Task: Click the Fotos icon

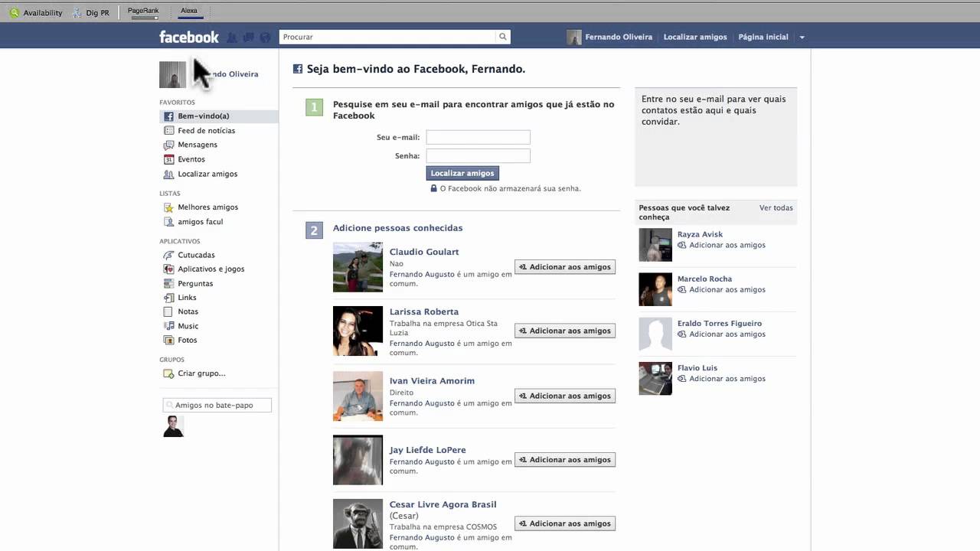Action: pyautogui.click(x=169, y=340)
